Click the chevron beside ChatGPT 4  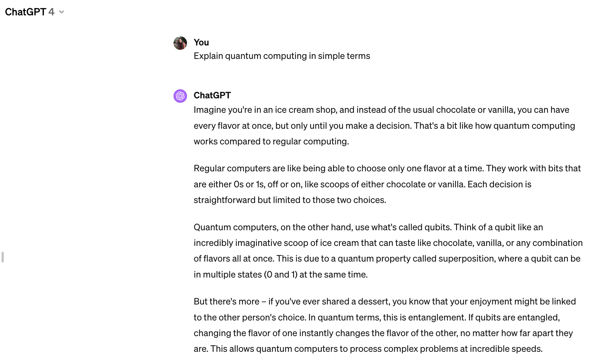pyautogui.click(x=62, y=12)
